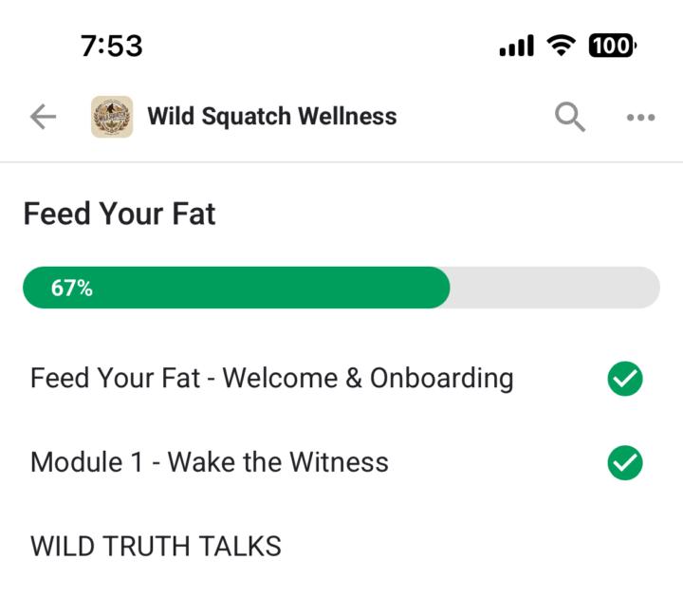Toggle the Welcome & Onboarding completion checkmark
This screenshot has height=616, width=683.
pyautogui.click(x=624, y=379)
